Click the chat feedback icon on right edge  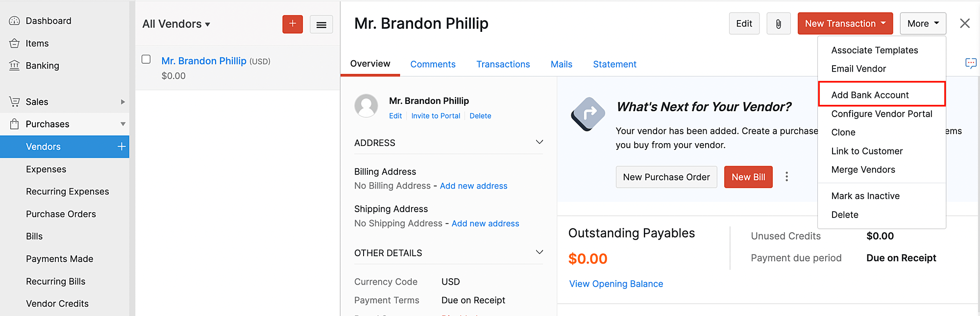970,63
